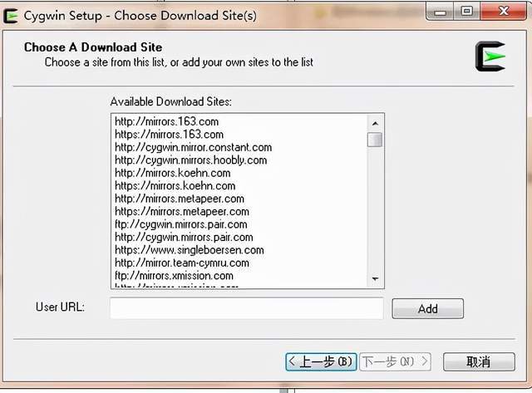This screenshot has height=393, width=532.
Task: Go back with 上一步(B) button
Action: [x=321, y=361]
